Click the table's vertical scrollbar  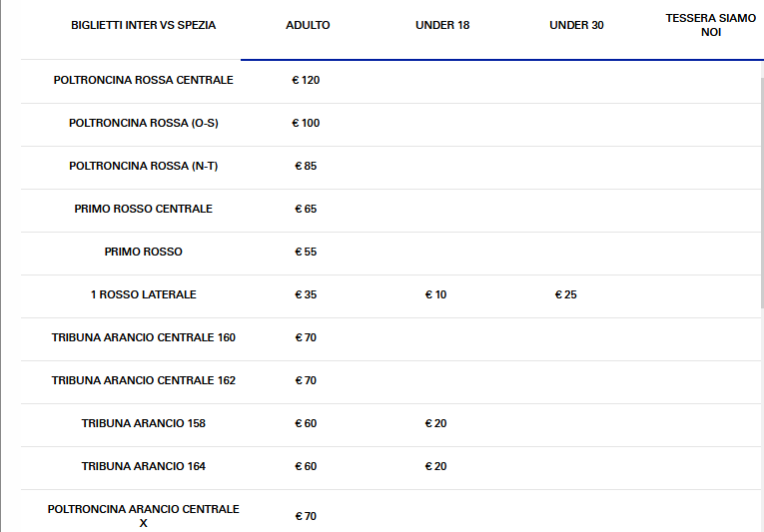(x=760, y=190)
